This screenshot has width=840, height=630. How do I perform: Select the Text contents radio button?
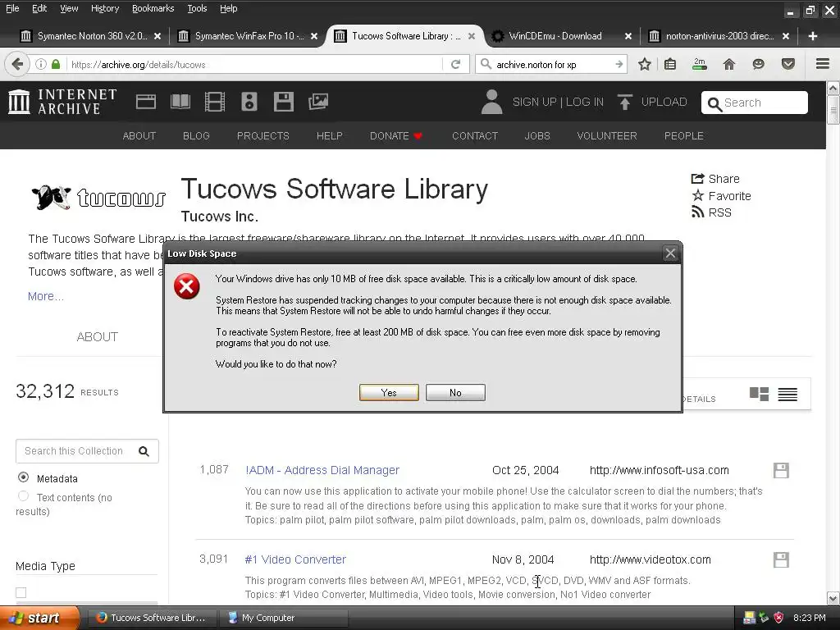click(x=23, y=496)
